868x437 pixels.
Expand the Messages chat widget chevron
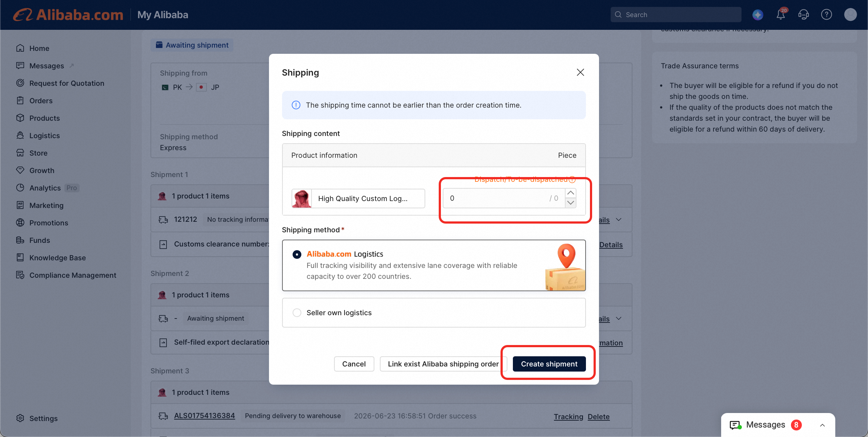[x=822, y=425]
